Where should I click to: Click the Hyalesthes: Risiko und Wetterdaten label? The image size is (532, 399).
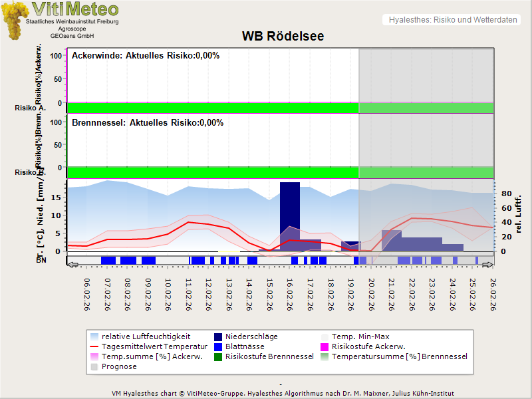[452, 20]
